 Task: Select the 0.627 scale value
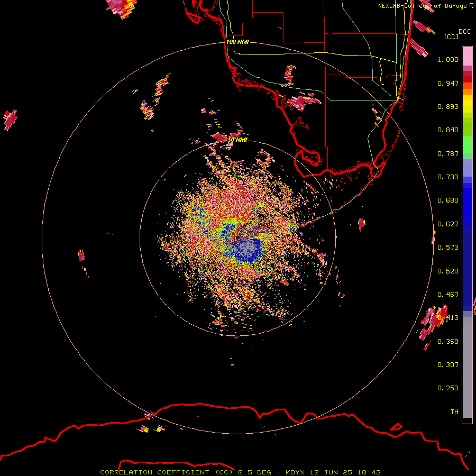[448, 224]
